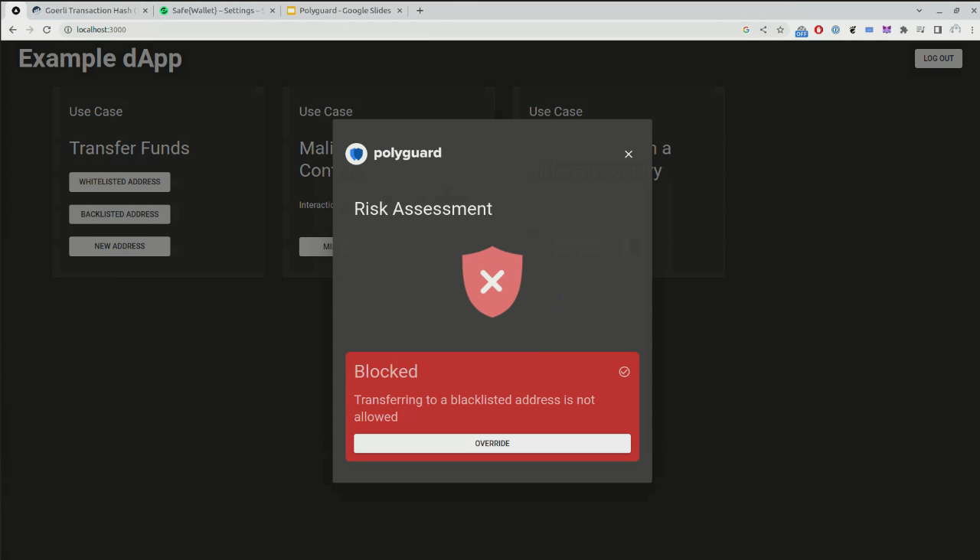Open the blue rectangle extension
980x560 pixels.
[869, 30]
